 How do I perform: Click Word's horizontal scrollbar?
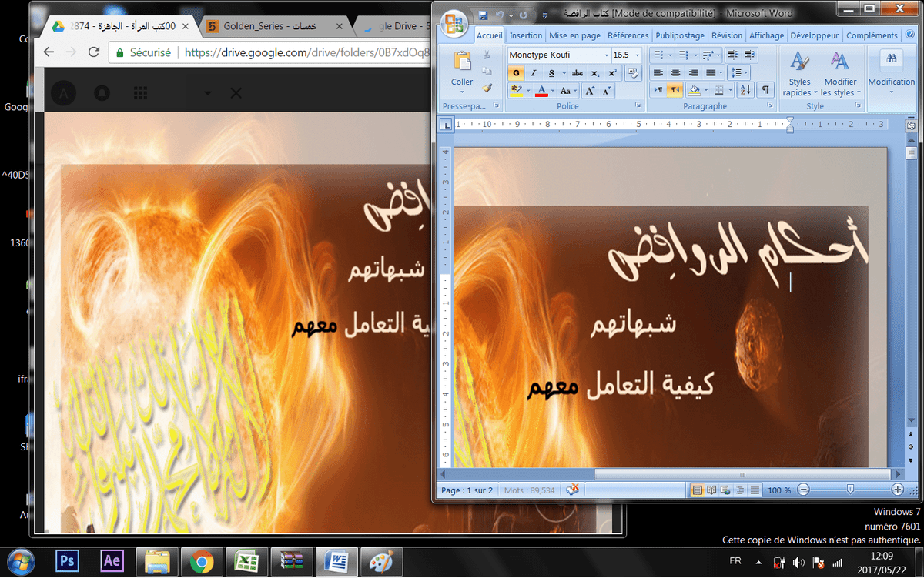(742, 475)
